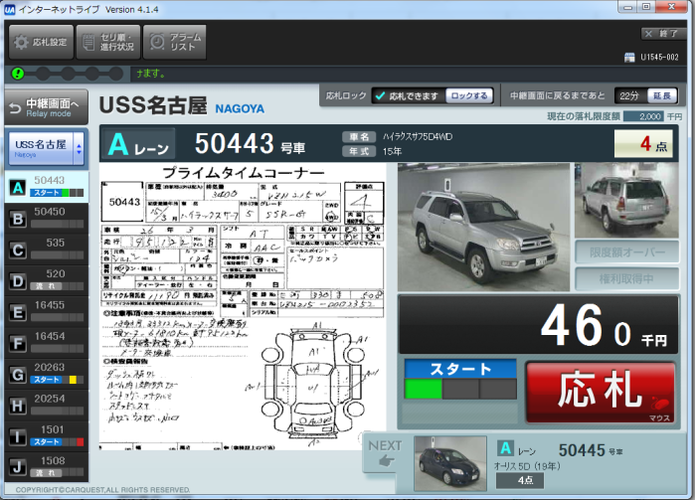
Task: Click the account icon beside U1545-002
Action: coord(629,57)
